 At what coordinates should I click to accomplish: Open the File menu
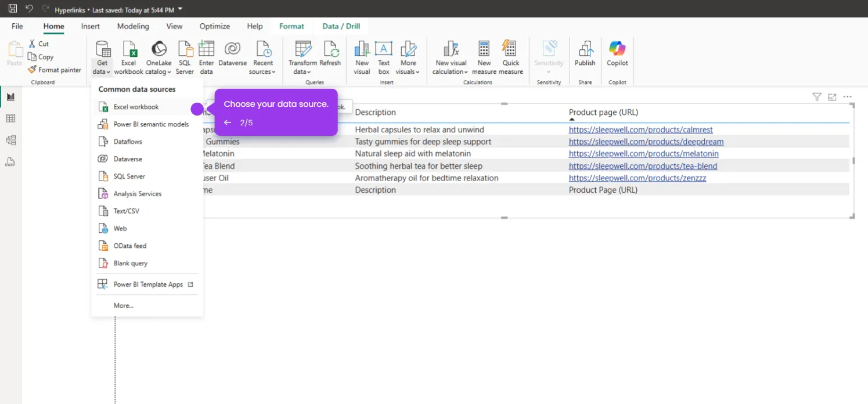click(x=17, y=26)
